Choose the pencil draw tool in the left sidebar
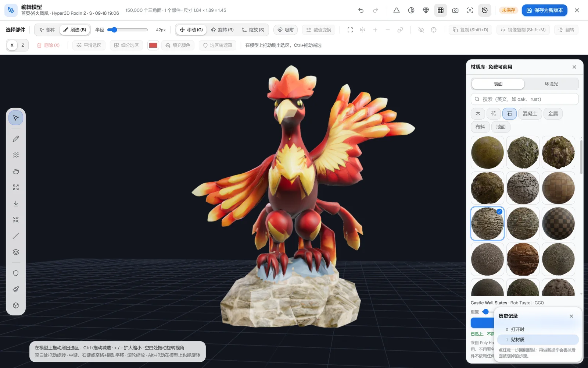The height and width of the screenshot is (368, 588). 16,139
